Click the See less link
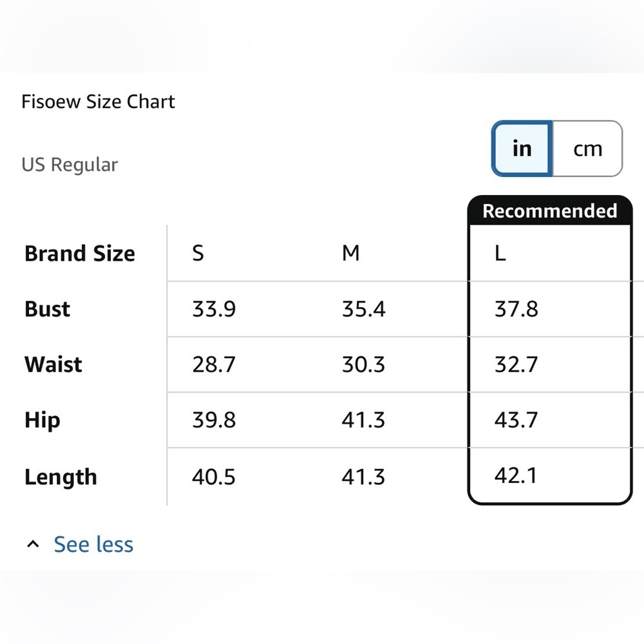The image size is (644, 644). [x=93, y=544]
